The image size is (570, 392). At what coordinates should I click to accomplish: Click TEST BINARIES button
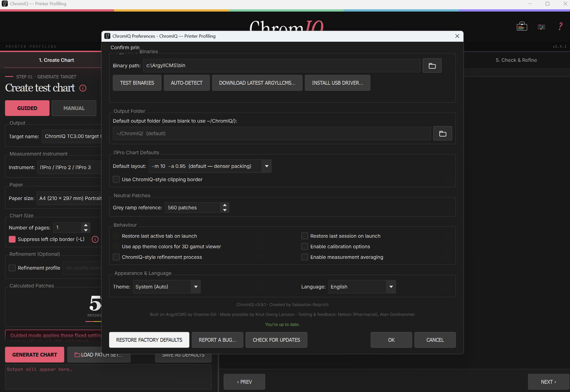coord(137,83)
